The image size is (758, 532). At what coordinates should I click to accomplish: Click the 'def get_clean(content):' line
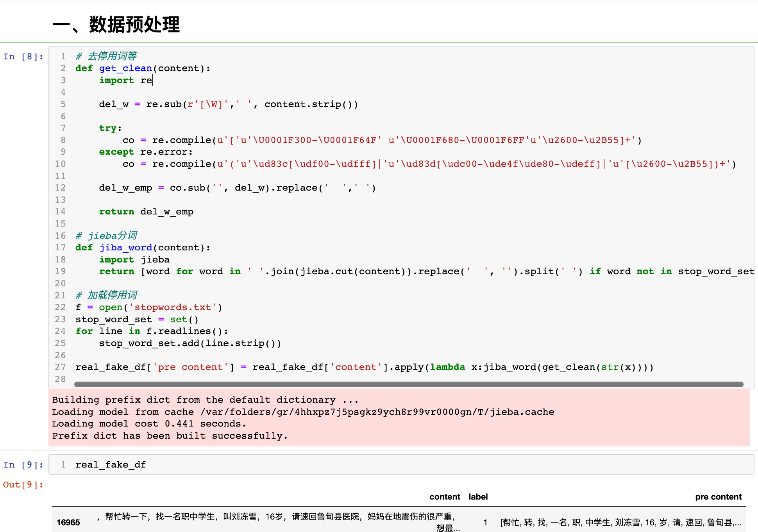point(143,68)
